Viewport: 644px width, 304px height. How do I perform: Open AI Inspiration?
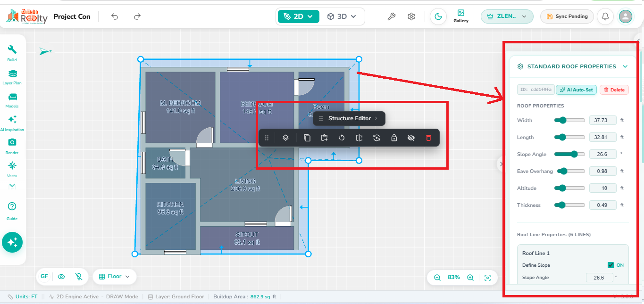point(12,123)
